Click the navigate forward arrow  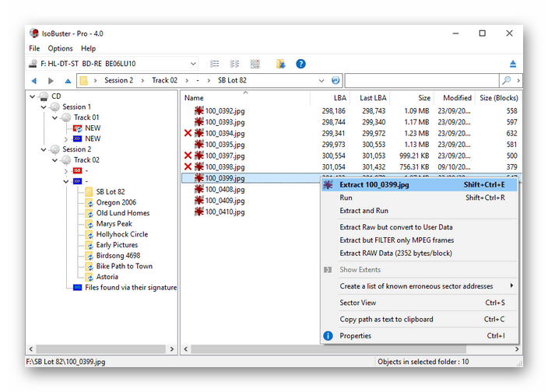click(x=51, y=81)
